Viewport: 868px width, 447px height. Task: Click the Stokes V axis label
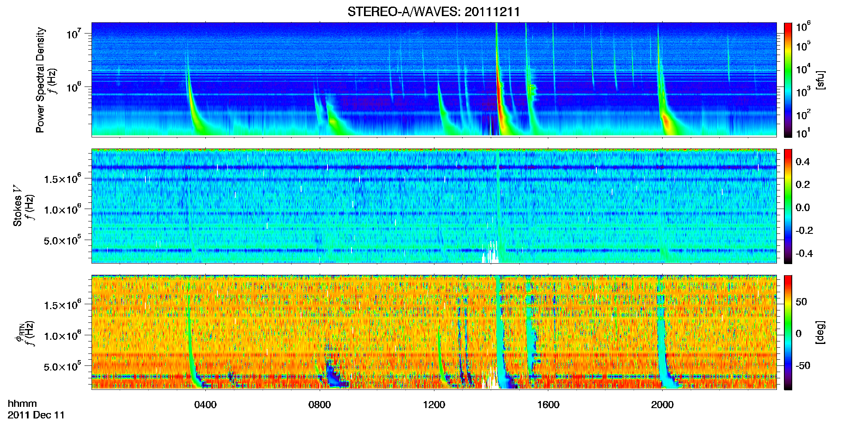(18, 206)
